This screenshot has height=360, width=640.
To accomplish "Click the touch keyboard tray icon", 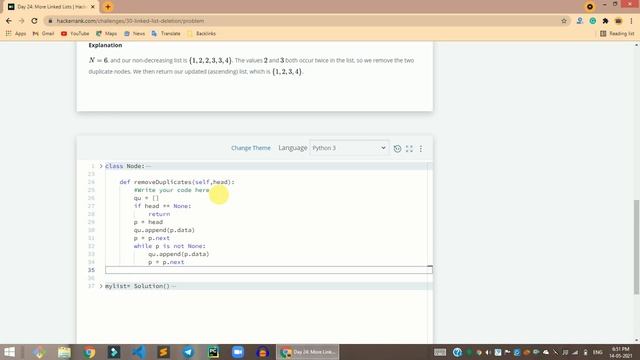I will (x=440, y=352).
